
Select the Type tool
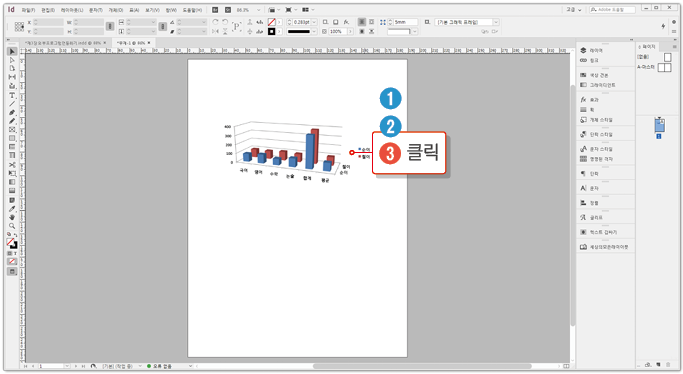(x=12, y=95)
